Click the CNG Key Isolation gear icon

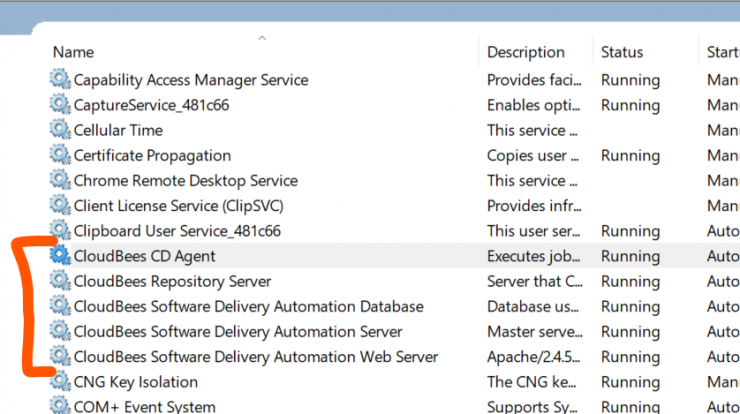click(x=60, y=381)
